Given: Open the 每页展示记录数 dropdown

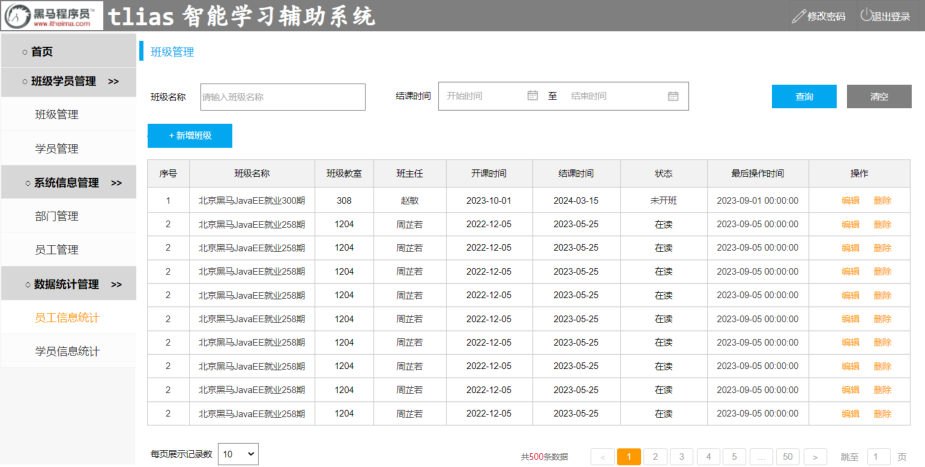Looking at the screenshot, I should click(238, 454).
